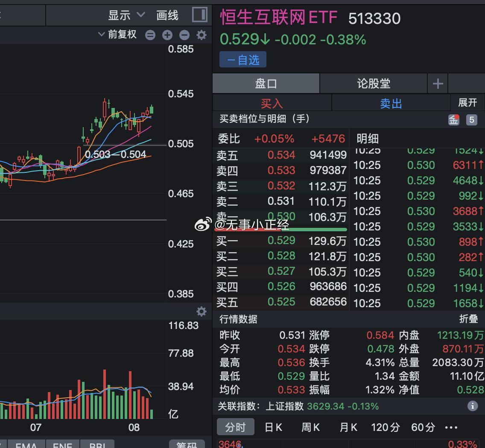Switch to the 盘口 tab

point(266,84)
